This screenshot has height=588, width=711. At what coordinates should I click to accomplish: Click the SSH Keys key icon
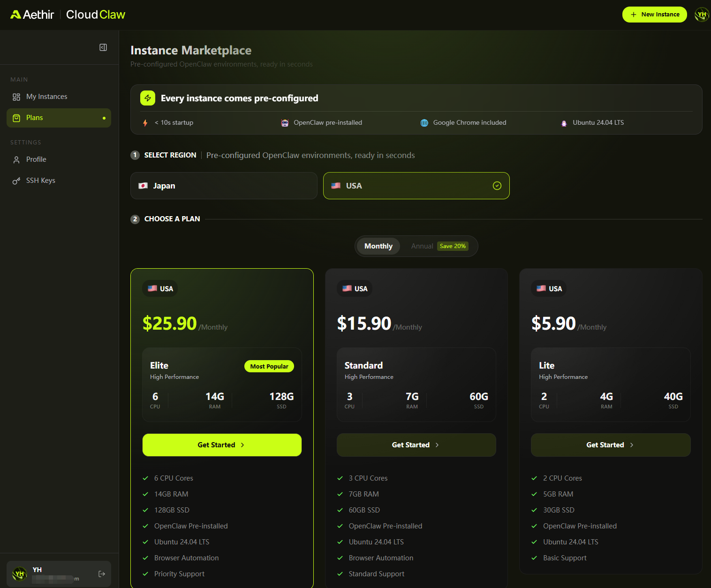(x=16, y=181)
